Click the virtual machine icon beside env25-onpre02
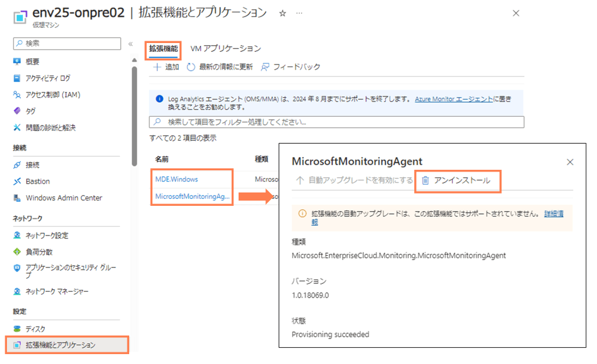 (x=20, y=17)
